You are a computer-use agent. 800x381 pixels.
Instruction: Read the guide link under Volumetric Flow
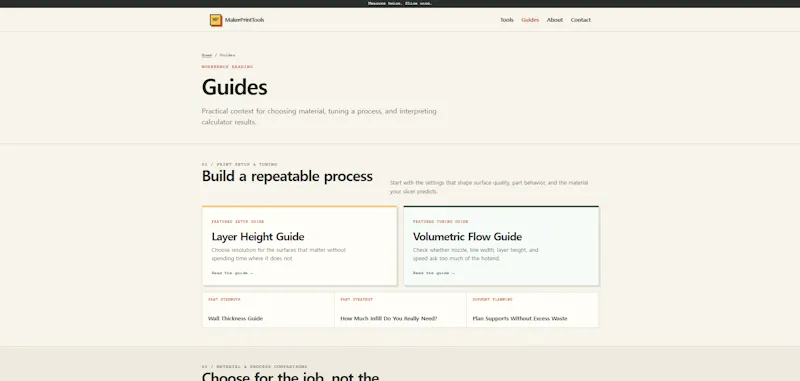point(434,273)
